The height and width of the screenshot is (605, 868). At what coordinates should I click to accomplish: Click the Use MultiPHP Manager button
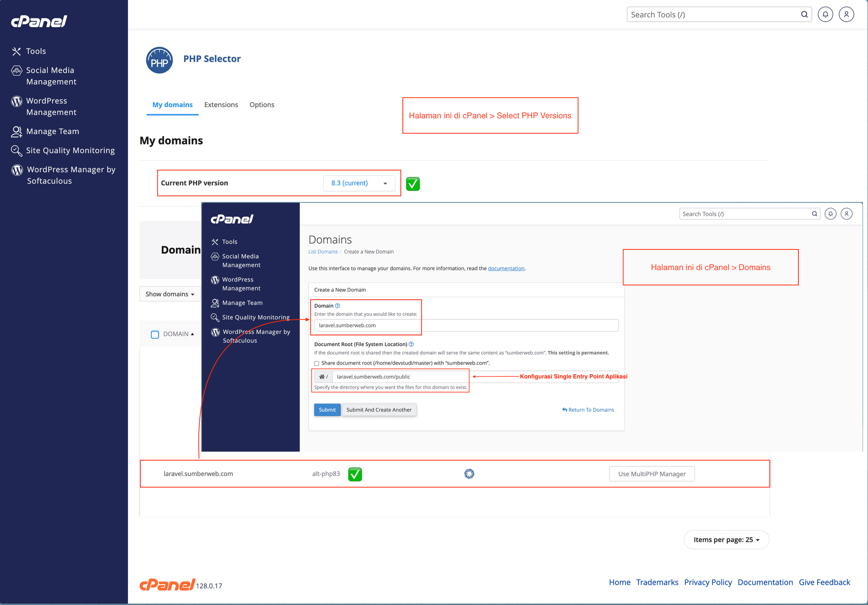pos(651,474)
